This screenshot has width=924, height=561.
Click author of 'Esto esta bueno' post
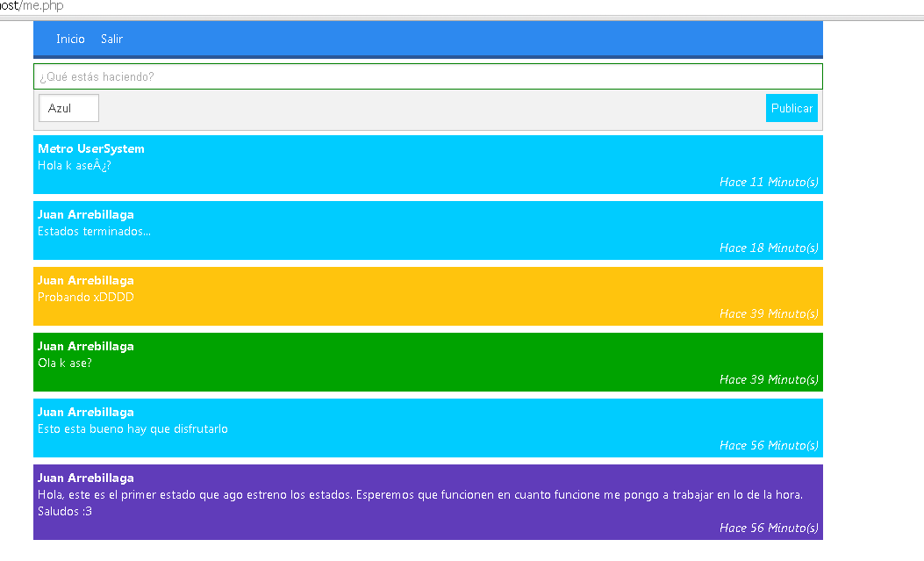[x=85, y=413]
